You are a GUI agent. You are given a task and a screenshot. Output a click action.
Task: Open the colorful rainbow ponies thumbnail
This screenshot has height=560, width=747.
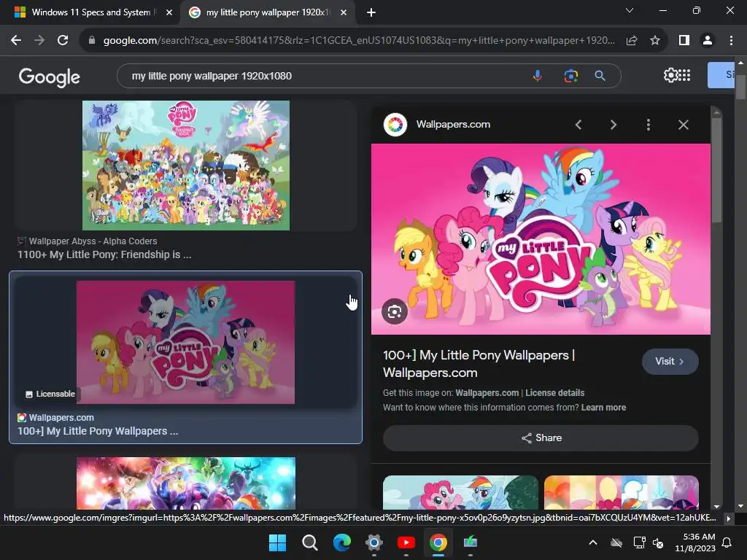click(x=186, y=483)
